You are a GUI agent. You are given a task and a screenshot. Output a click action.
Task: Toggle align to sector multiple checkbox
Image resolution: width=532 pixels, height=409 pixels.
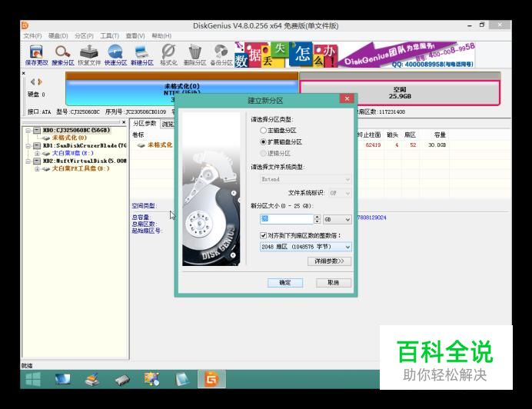[263, 235]
